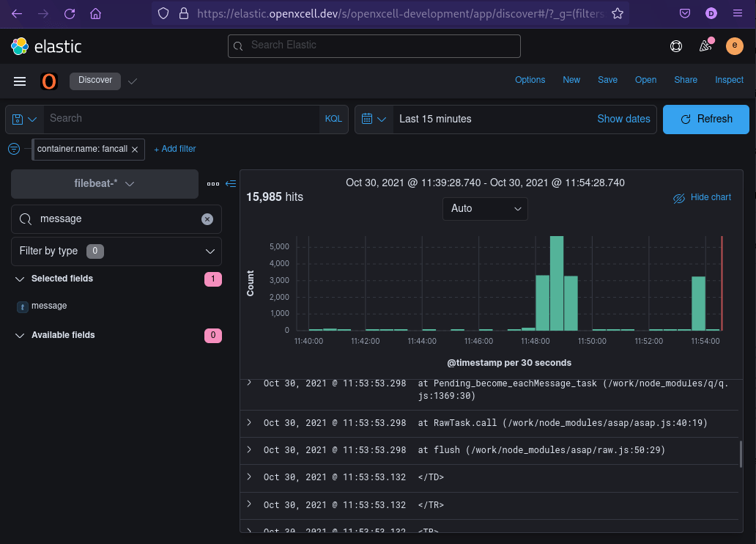Hide the chart with Hide chart toggle
Image resolution: width=756 pixels, height=544 pixels.
click(x=702, y=197)
